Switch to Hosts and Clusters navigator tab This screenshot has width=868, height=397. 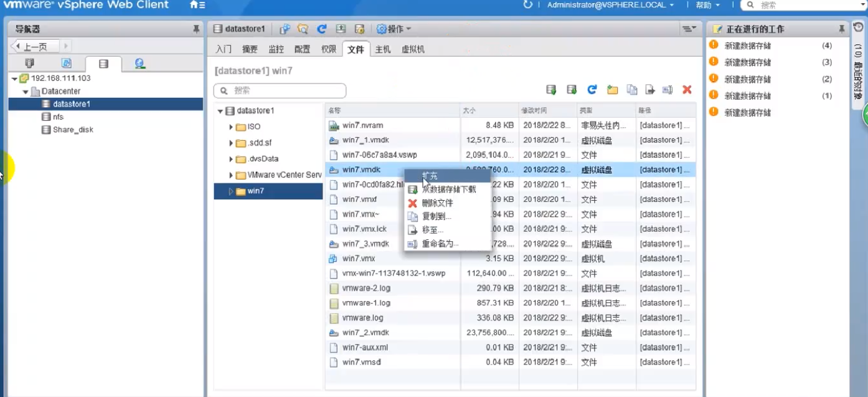coord(29,64)
